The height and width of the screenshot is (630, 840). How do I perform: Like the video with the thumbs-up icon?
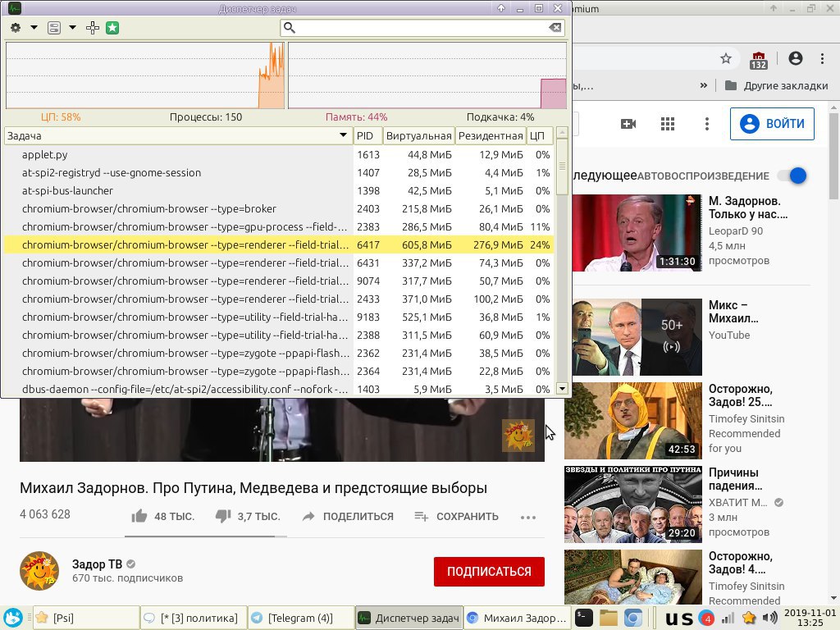[x=139, y=517]
